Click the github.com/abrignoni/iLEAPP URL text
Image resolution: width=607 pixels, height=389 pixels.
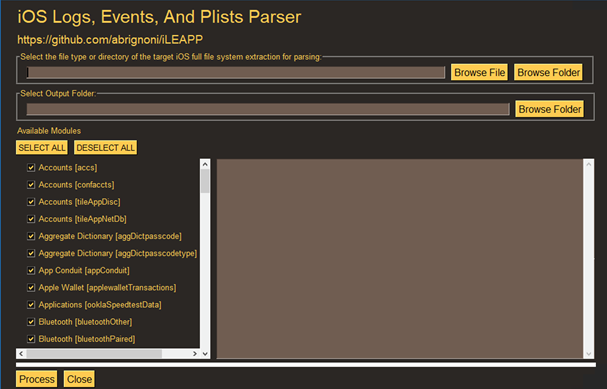point(110,39)
